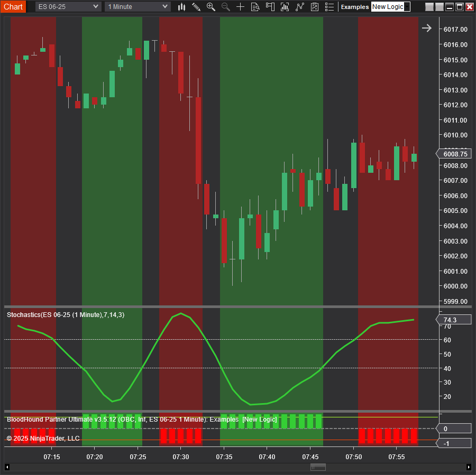Click the scrollbar left arrow
The image size is (476, 475).
click(7, 467)
